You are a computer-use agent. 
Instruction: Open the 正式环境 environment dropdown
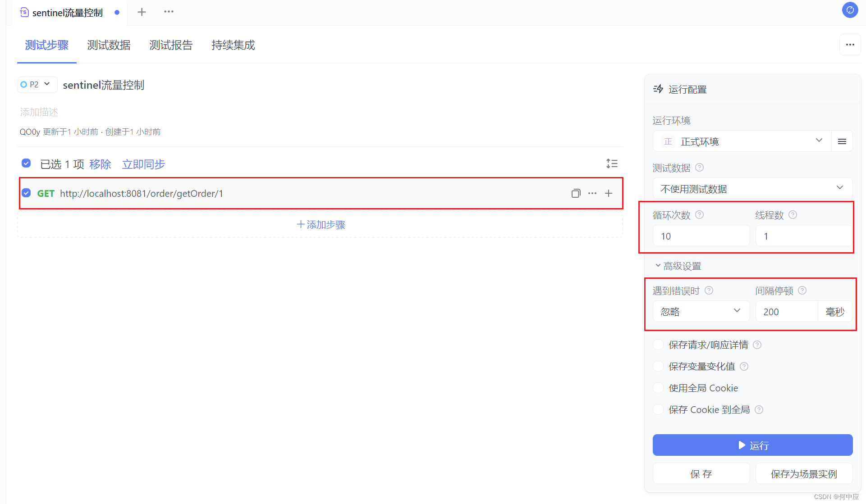click(742, 141)
